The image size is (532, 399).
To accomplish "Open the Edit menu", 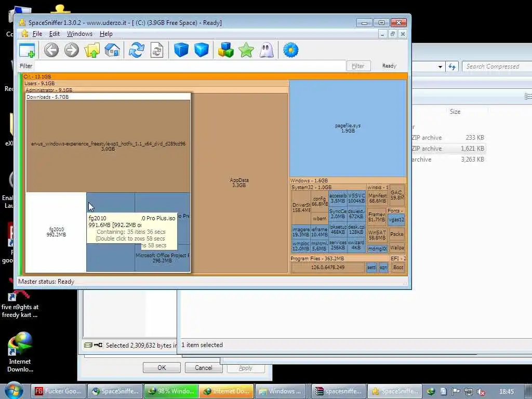I will pos(54,34).
